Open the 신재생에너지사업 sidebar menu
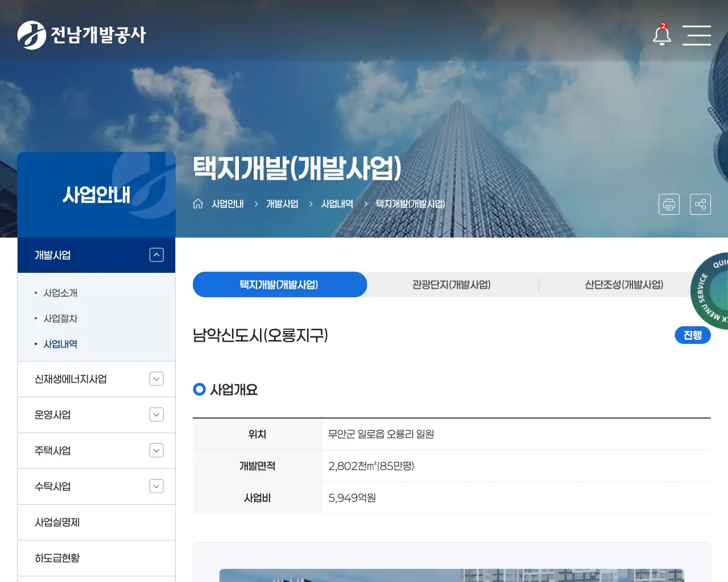This screenshot has width=728, height=582. 71,379
